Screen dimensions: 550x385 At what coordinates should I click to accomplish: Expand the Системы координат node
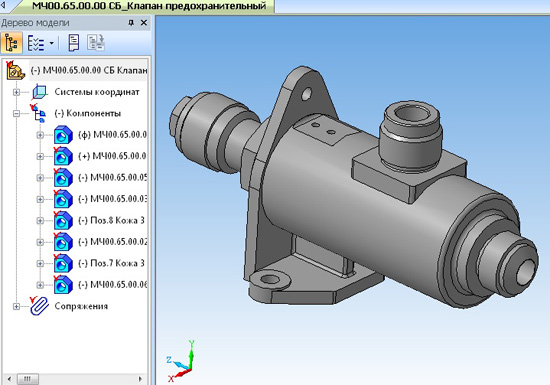pyautogui.click(x=16, y=92)
